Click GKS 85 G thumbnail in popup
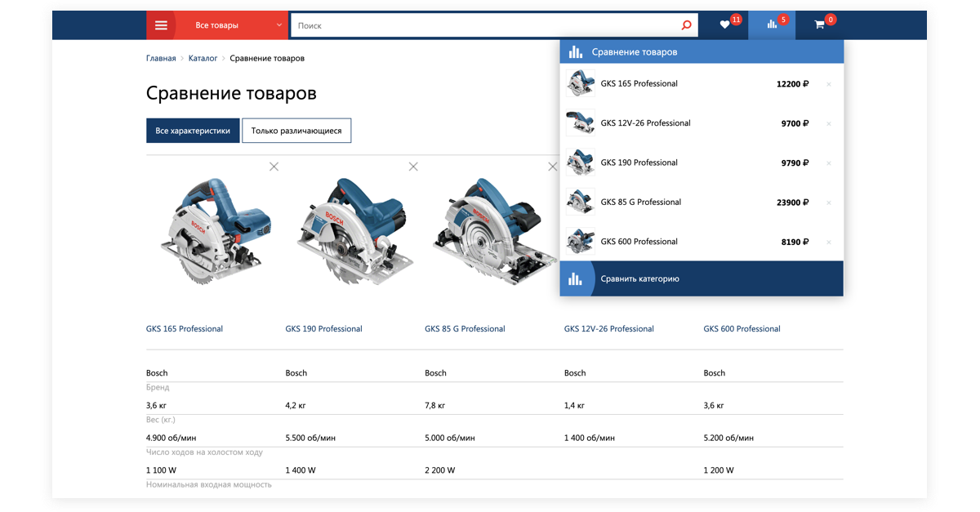 tap(580, 202)
